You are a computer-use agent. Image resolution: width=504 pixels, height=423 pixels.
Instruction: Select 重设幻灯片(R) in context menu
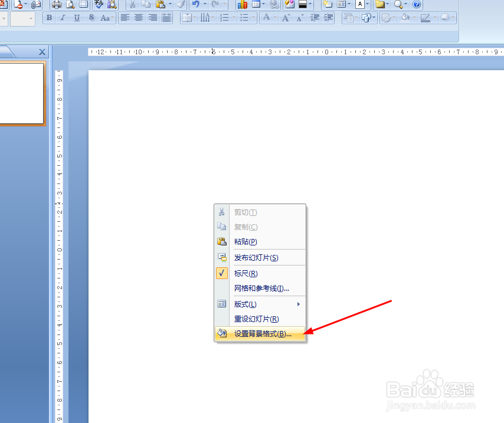click(x=260, y=319)
